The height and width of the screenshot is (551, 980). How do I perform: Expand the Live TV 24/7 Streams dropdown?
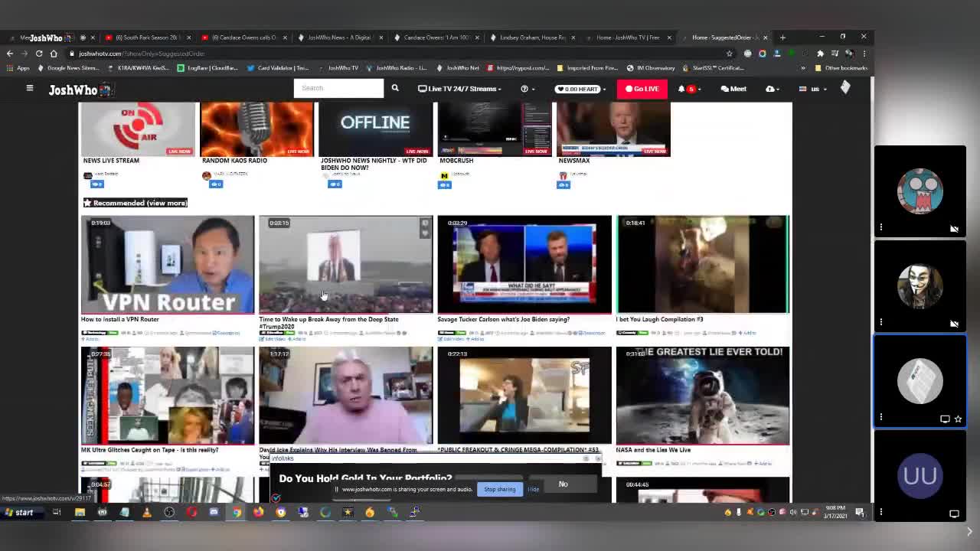coord(459,89)
